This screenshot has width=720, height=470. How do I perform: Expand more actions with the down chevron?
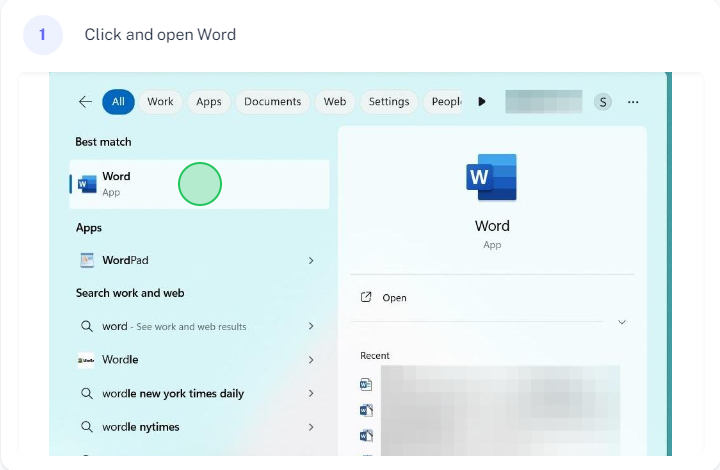coord(622,322)
